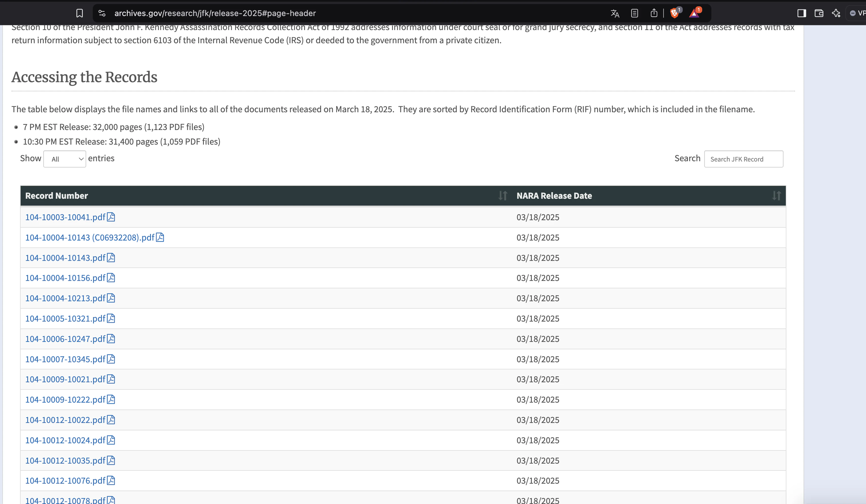Open the Show entries dropdown
The width and height of the screenshot is (866, 504).
pyautogui.click(x=65, y=159)
